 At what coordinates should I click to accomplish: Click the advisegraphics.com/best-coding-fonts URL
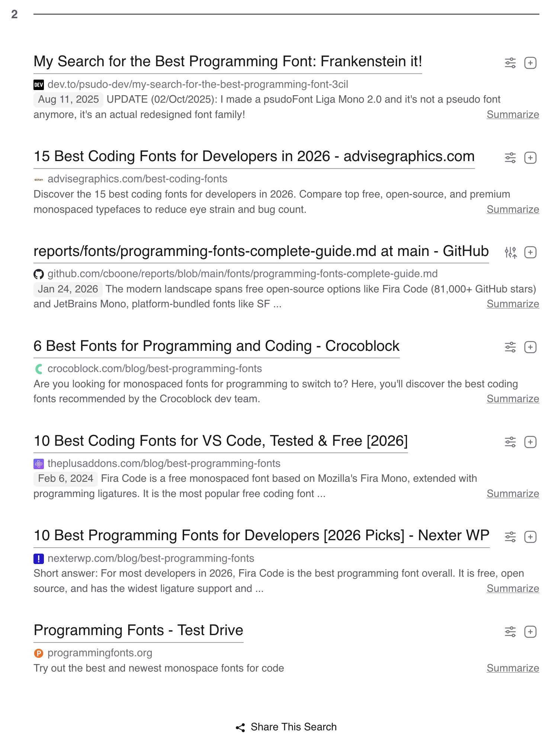pyautogui.click(x=137, y=179)
